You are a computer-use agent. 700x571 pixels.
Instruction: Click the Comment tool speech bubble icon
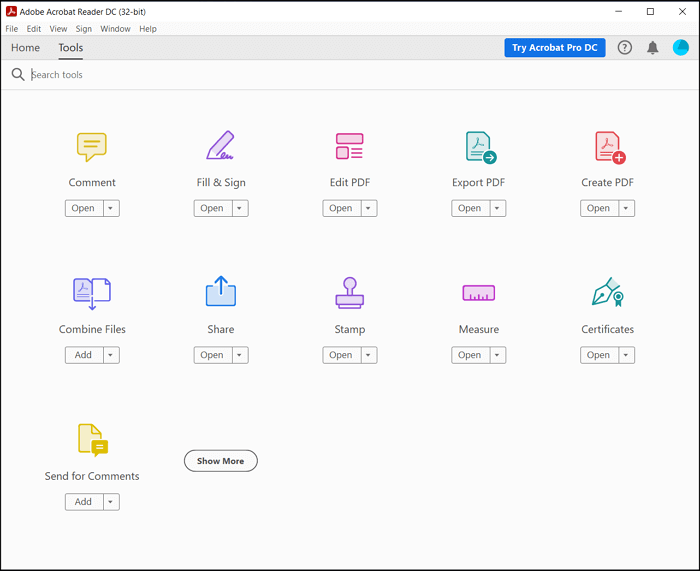pyautogui.click(x=92, y=147)
